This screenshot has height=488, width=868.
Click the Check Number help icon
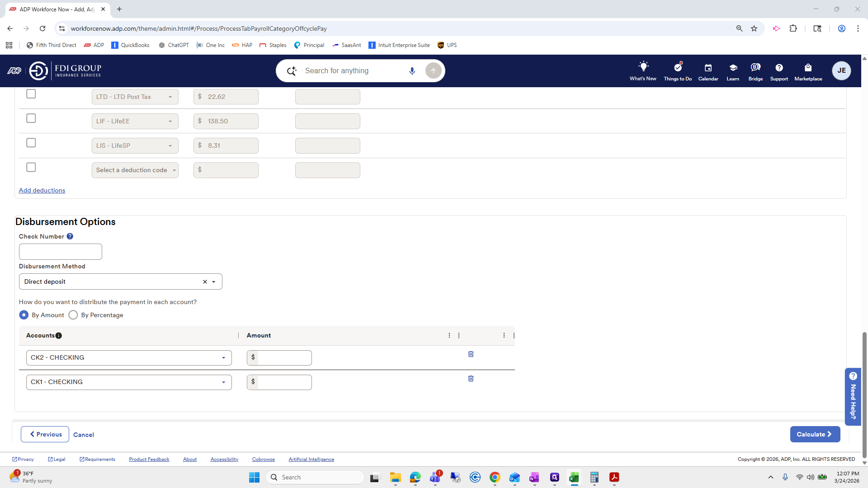pos(70,236)
